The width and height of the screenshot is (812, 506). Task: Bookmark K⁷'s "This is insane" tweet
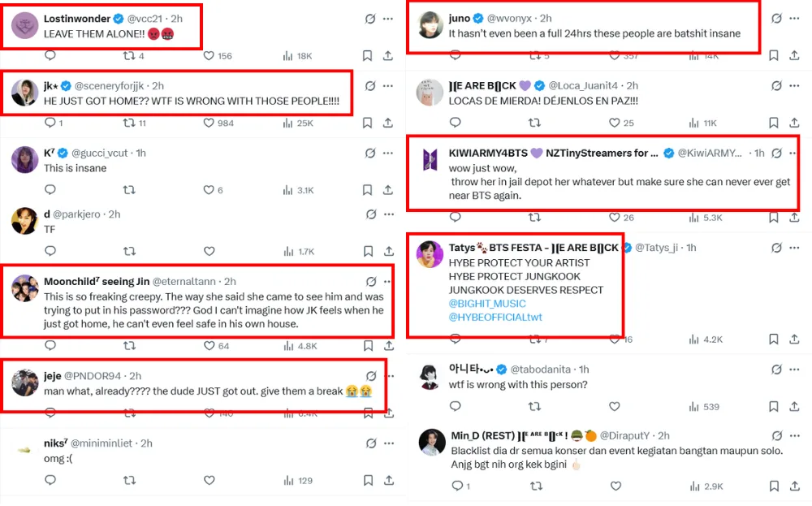367,190
